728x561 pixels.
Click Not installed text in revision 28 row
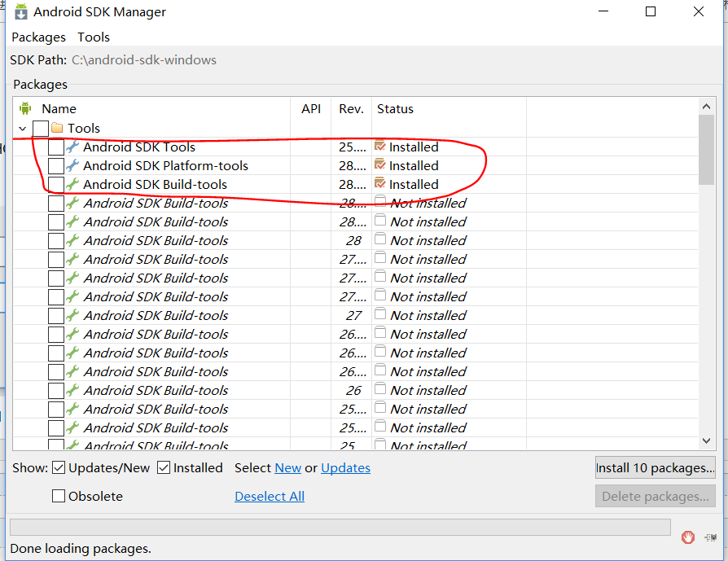point(428,240)
